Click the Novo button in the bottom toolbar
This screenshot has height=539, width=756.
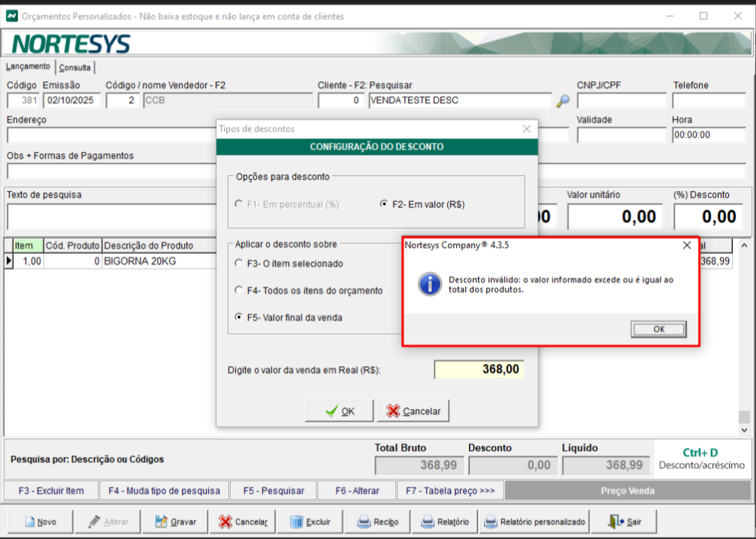pos(41,521)
